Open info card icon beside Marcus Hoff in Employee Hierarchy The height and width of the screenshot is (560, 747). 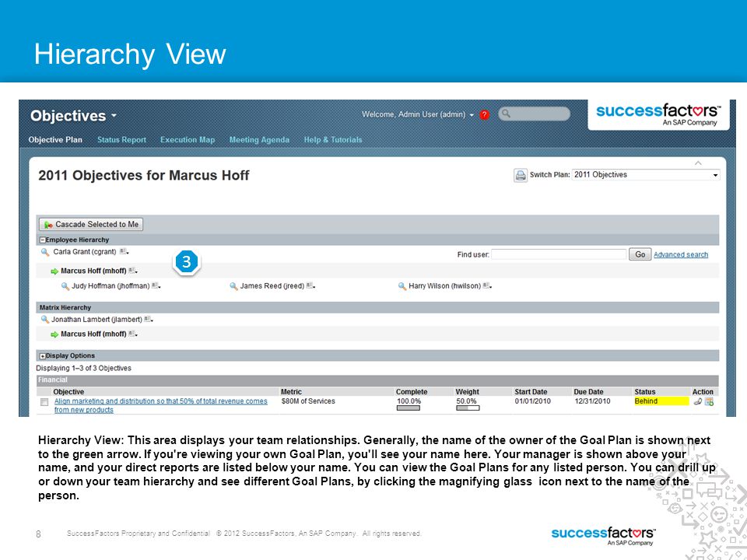point(133,271)
